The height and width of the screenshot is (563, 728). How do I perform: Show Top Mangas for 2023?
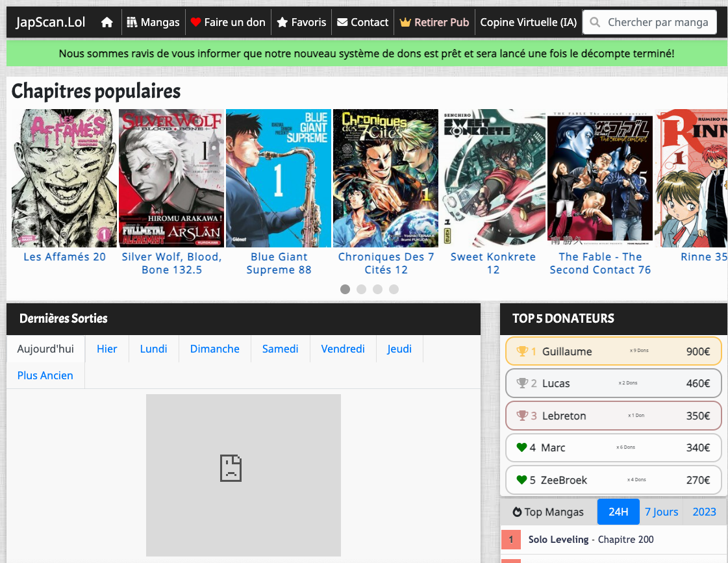(704, 512)
